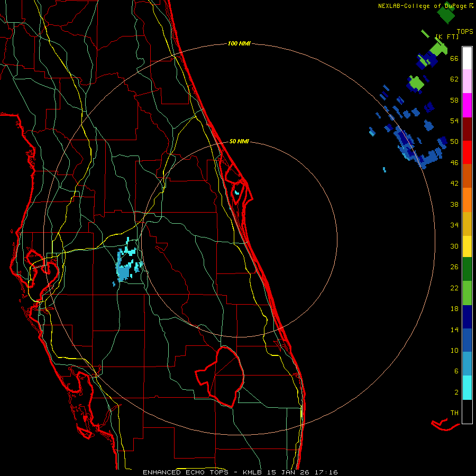Click the black TH threshold swatch

tap(467, 411)
